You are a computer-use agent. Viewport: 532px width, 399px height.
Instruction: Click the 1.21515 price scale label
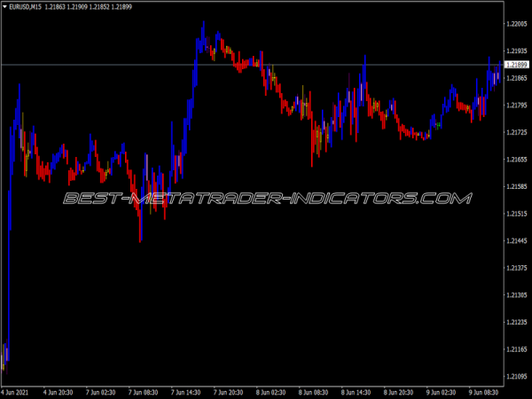516,214
